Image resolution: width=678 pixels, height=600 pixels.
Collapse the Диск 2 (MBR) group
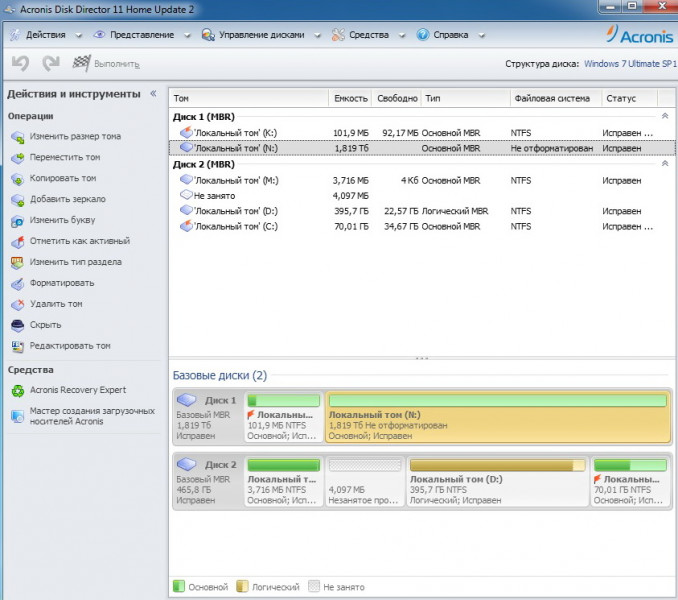665,164
